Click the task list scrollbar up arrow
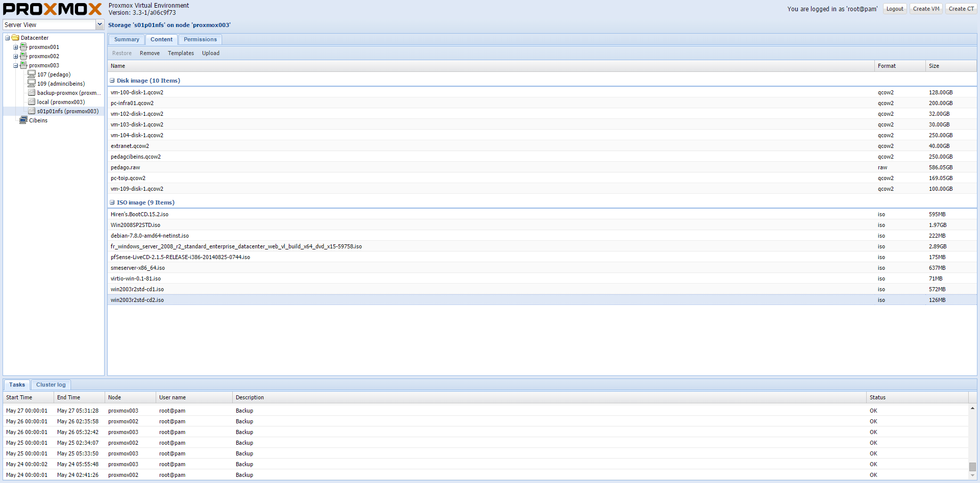The image size is (980, 483). point(972,408)
